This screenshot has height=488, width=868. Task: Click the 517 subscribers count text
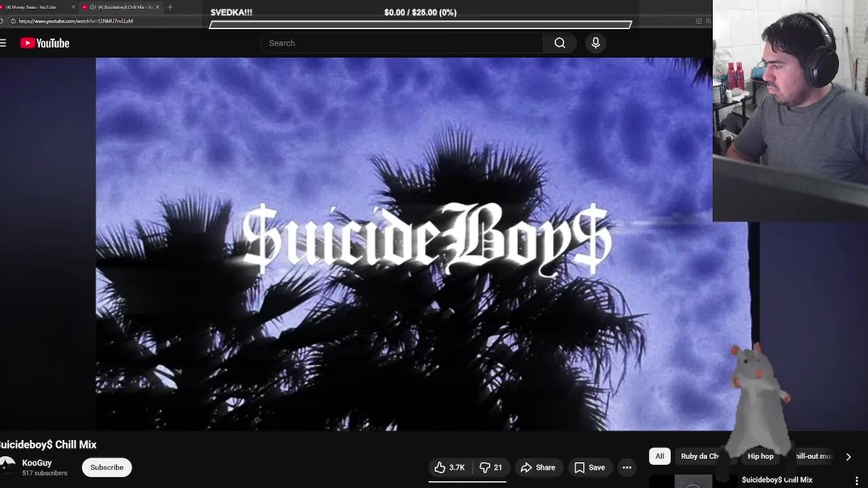click(45, 473)
